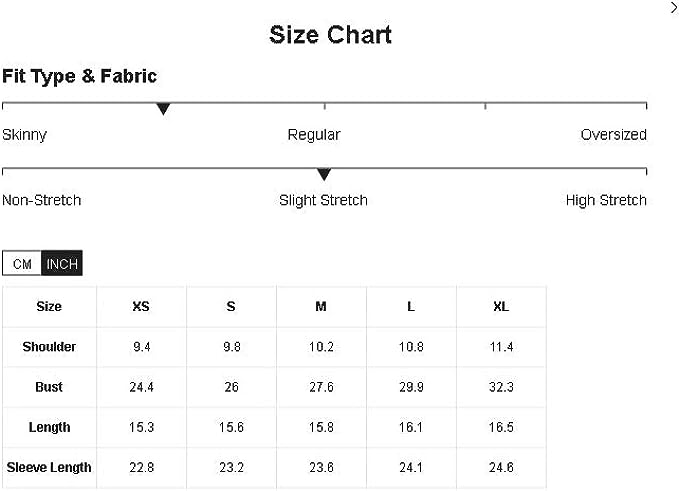Image resolution: width=679 pixels, height=491 pixels.
Task: Click the Sleeve Length row label
Action: (49, 467)
